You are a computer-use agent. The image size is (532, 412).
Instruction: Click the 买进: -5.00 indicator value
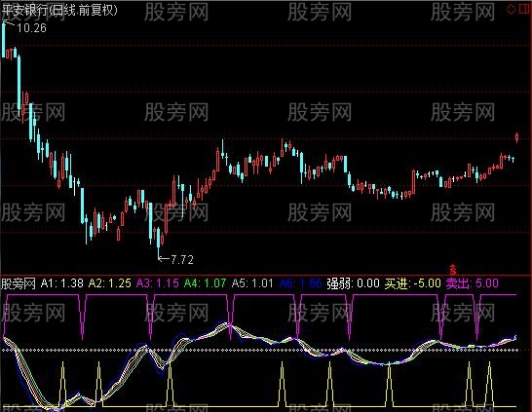coord(412,283)
